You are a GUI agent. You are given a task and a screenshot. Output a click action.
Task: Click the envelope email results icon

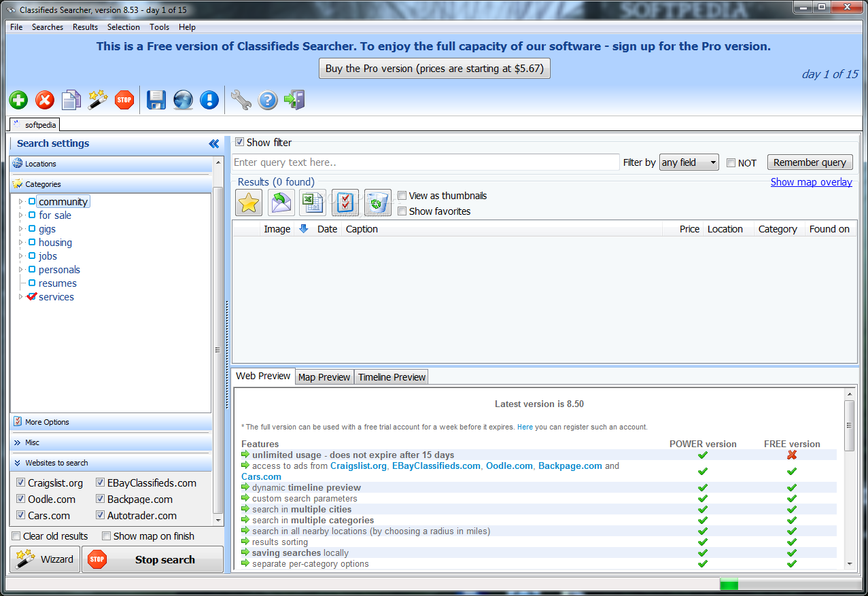tap(281, 203)
